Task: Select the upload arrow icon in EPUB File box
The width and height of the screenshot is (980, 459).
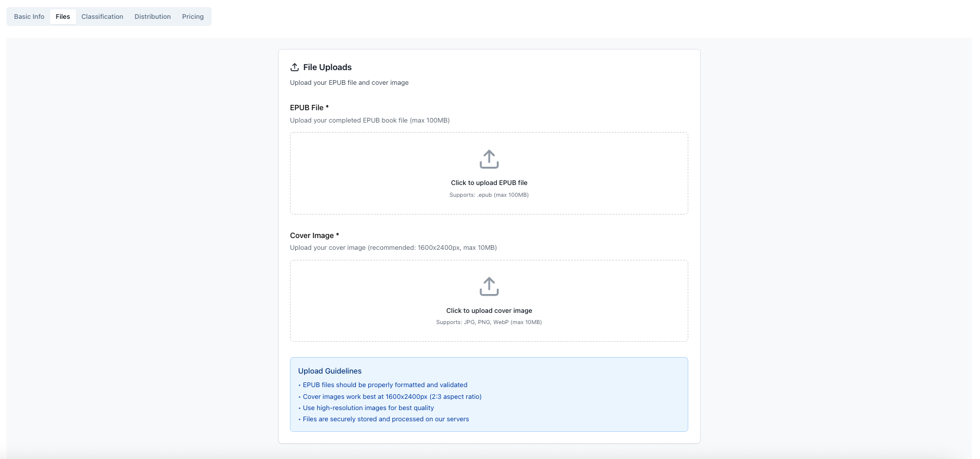Action: [x=489, y=158]
